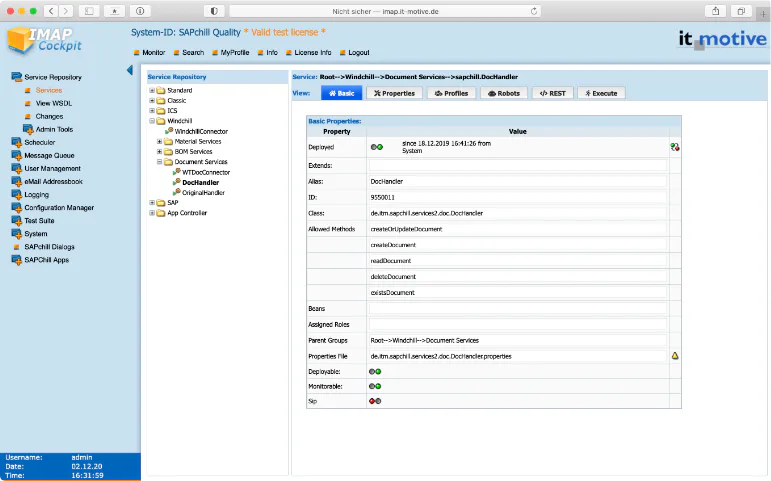The image size is (771, 481).
Task: Expand the ICS folder
Action: point(152,111)
